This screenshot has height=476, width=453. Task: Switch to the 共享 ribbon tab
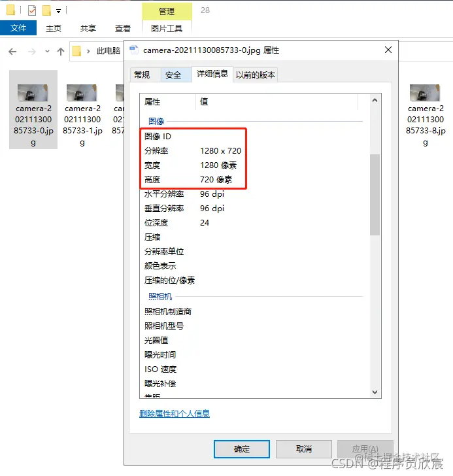(88, 28)
